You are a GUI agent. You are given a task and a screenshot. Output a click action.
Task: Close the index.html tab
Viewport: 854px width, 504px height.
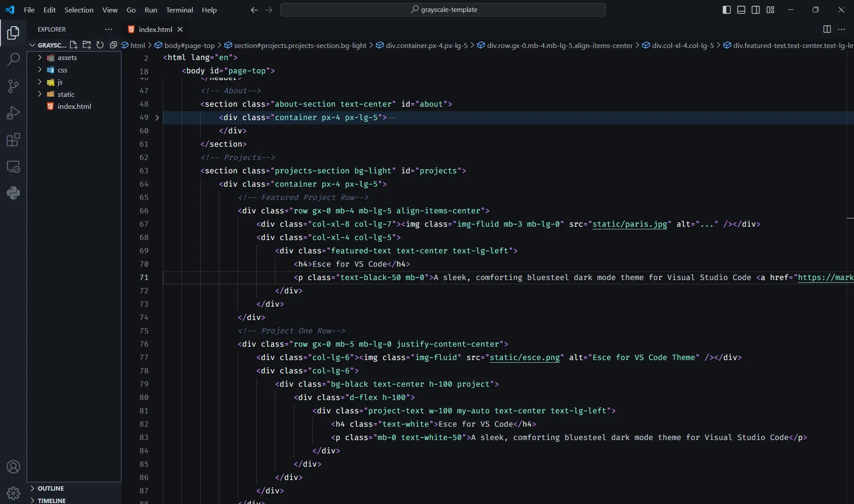[180, 29]
